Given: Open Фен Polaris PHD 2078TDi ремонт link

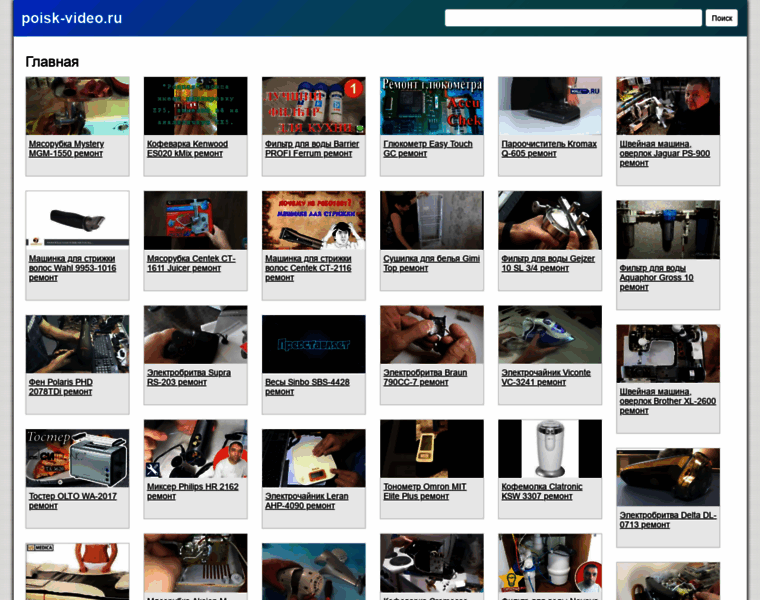Looking at the screenshot, I should 61,387.
